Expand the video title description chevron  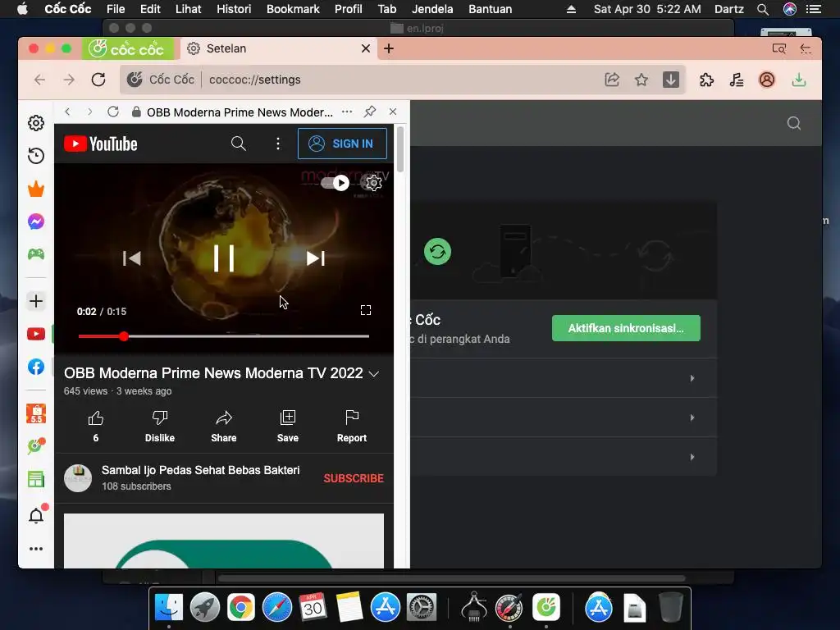(x=374, y=374)
